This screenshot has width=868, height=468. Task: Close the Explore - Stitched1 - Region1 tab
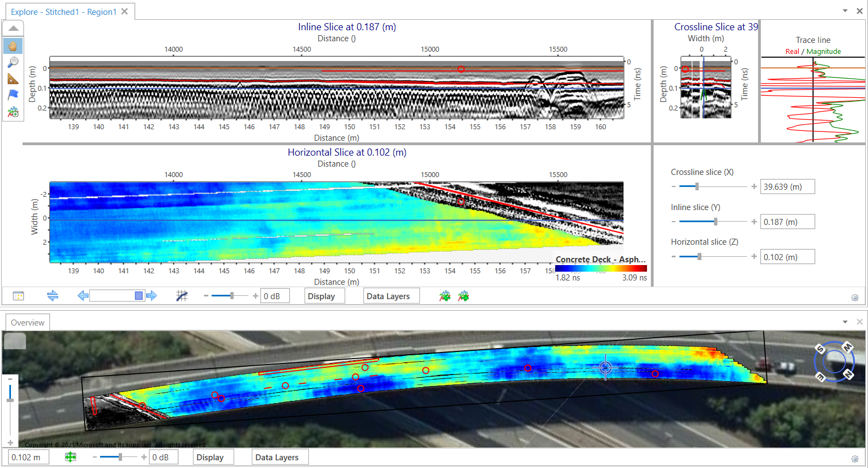(x=125, y=12)
